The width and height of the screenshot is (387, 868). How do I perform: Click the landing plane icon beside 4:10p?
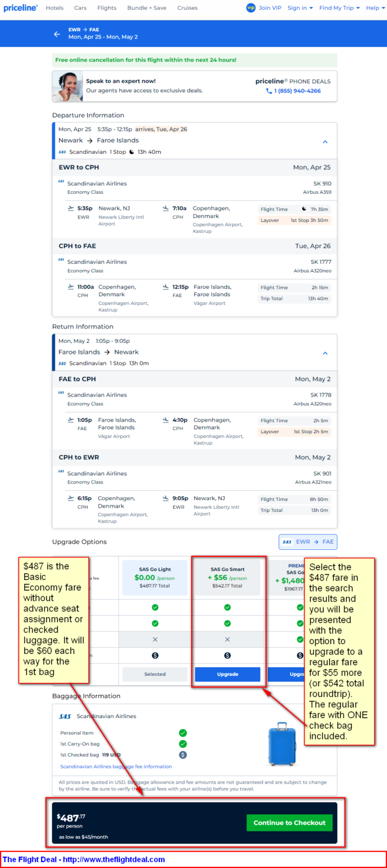[x=165, y=420]
